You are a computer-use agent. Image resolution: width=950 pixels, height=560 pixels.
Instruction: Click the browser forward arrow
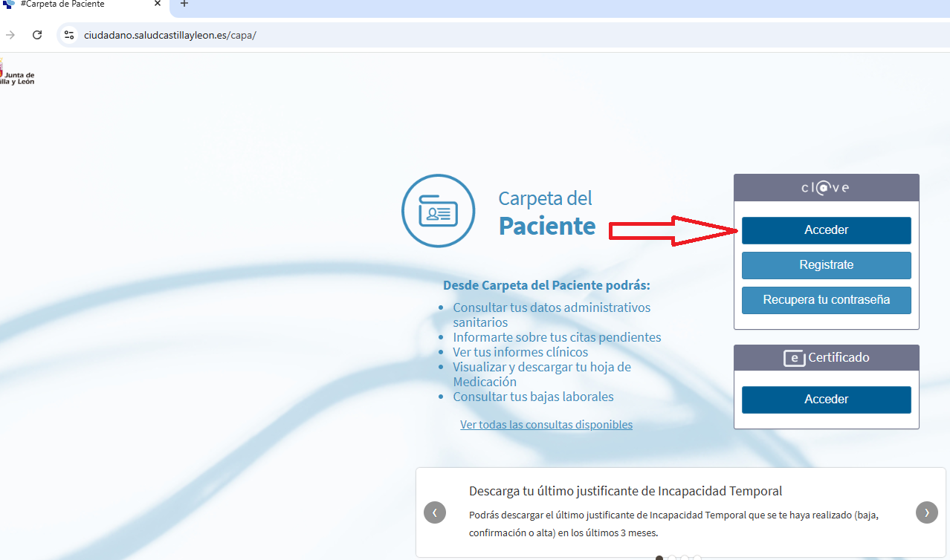10,35
